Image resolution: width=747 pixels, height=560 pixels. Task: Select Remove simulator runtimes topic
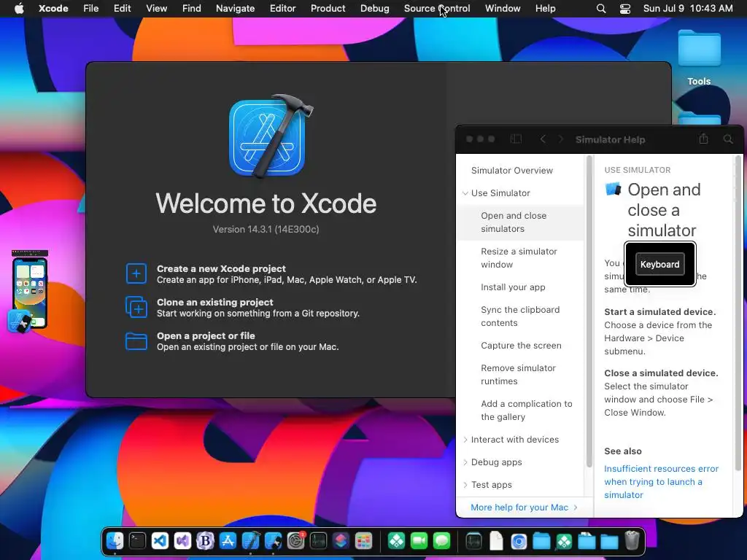tap(519, 375)
